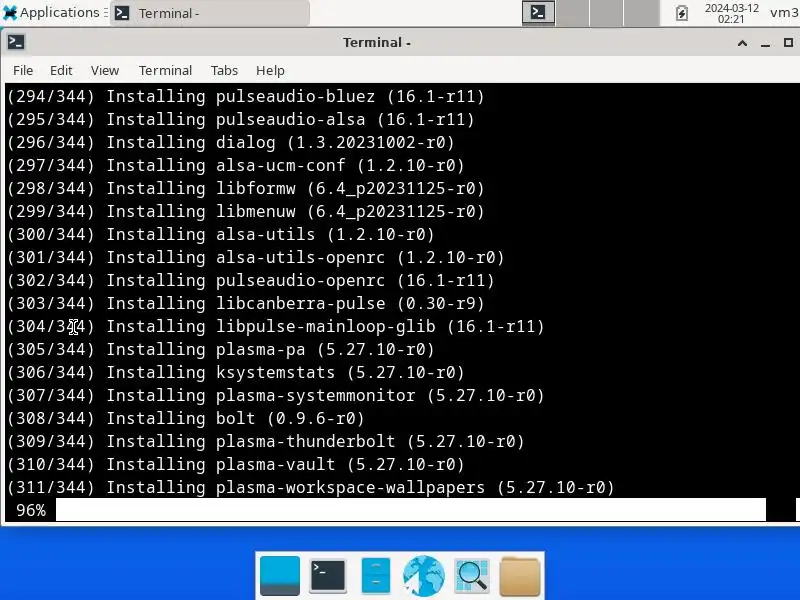Image resolution: width=800 pixels, height=600 pixels.
Task: Minimize the Terminal window
Action: [765, 43]
